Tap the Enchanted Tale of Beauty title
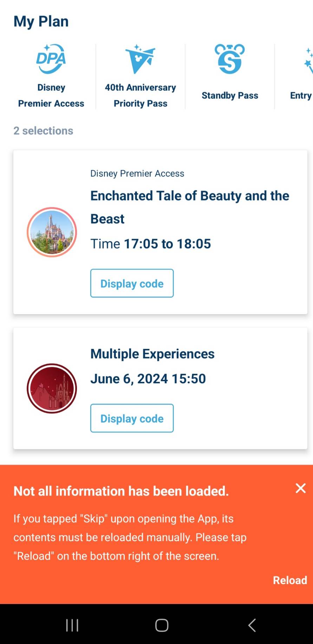 (190, 207)
